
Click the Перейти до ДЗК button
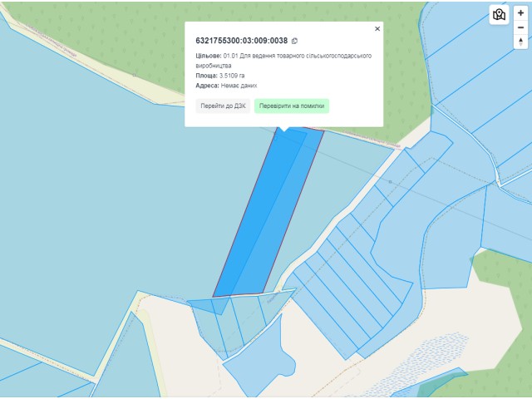(x=223, y=106)
